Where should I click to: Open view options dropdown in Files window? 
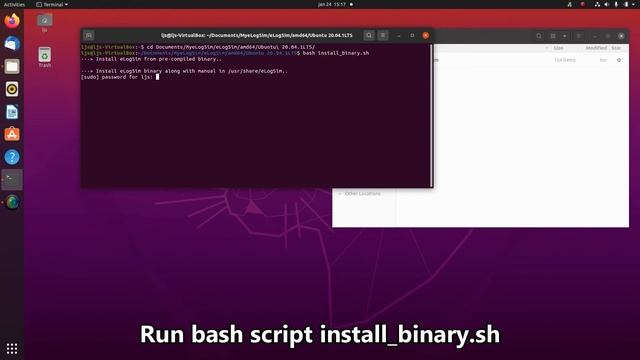[565, 36]
